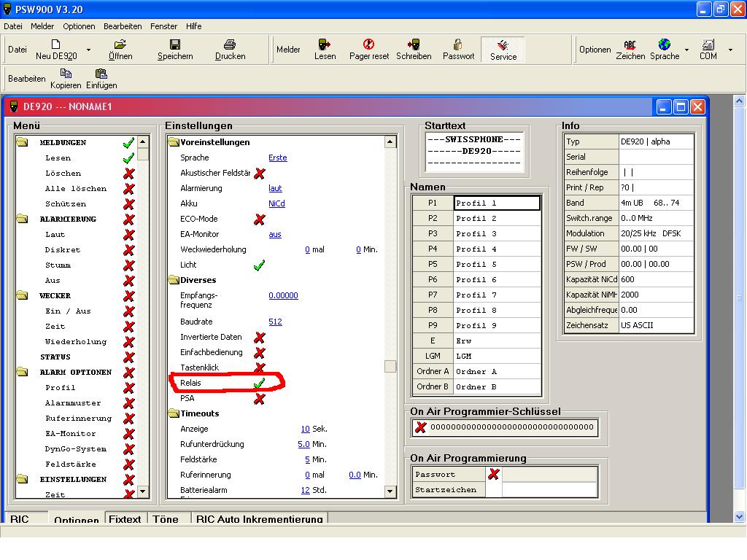747x560 pixels.
Task: Click the Schreiben write-to-pager icon
Action: point(414,45)
